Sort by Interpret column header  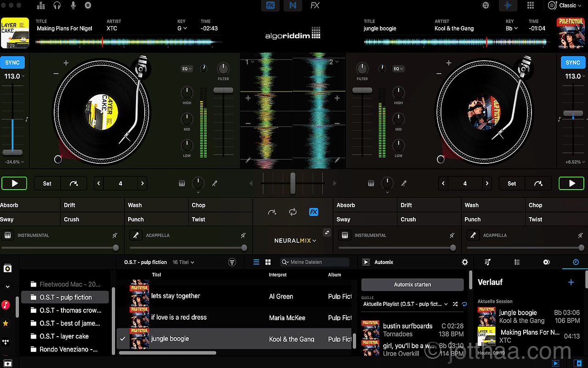(x=278, y=275)
